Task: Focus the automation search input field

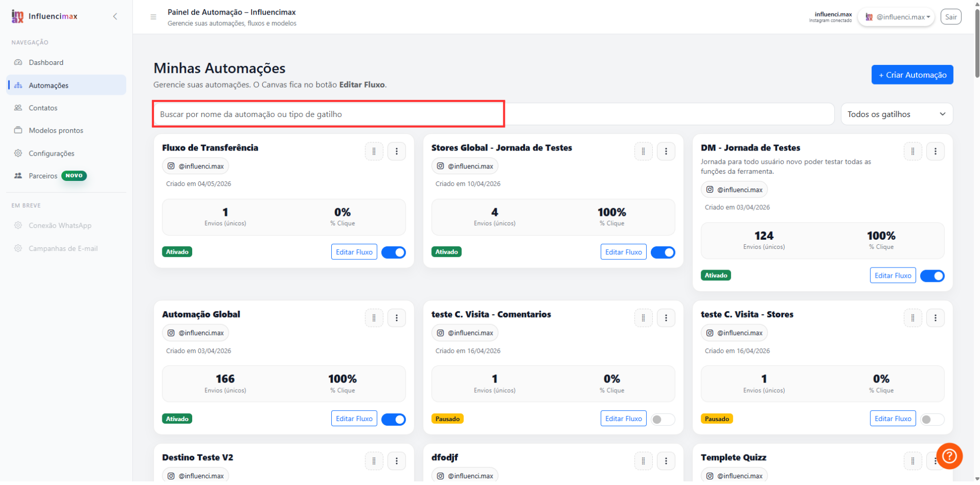Action: [x=494, y=114]
